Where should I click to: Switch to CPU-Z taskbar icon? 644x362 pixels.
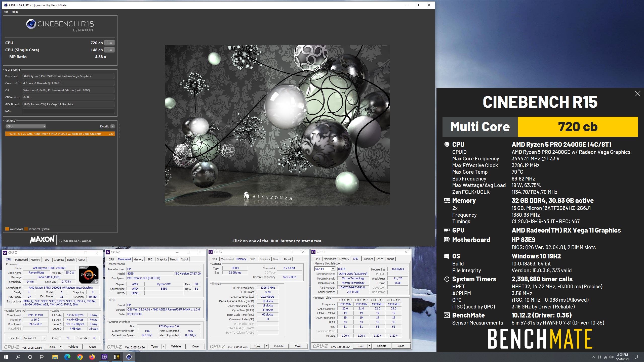tap(104, 357)
